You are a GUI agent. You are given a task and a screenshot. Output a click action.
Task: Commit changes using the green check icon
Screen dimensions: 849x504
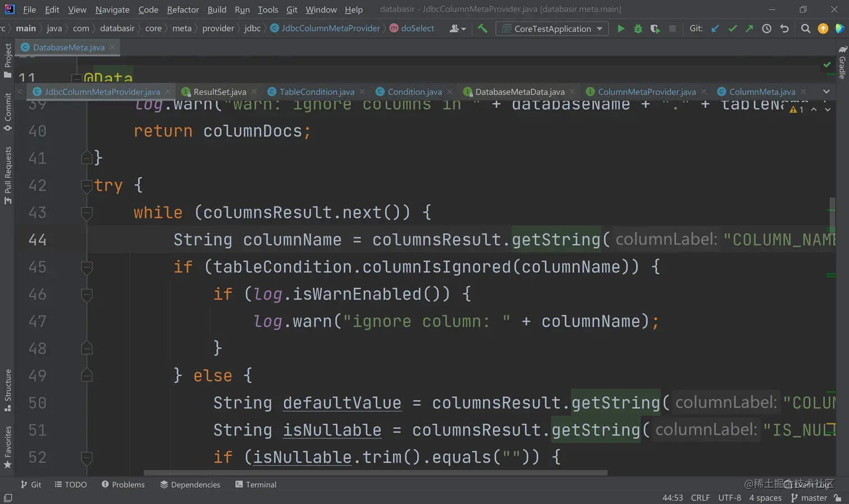pos(732,29)
